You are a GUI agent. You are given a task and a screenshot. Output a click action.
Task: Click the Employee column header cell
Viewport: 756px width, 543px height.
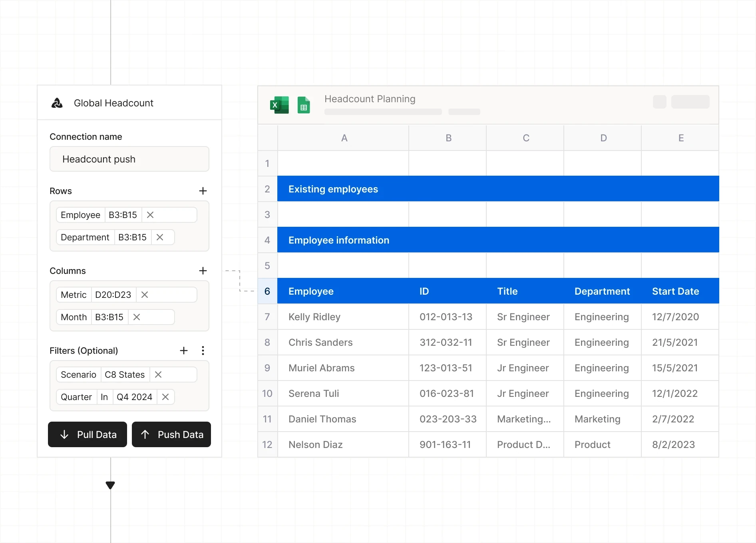pyautogui.click(x=343, y=291)
